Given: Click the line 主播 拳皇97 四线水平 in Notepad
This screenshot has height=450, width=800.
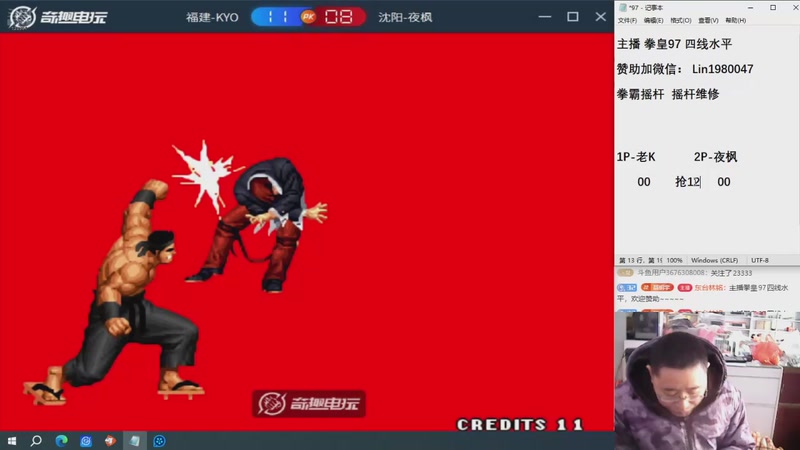Looking at the screenshot, I should (x=674, y=44).
